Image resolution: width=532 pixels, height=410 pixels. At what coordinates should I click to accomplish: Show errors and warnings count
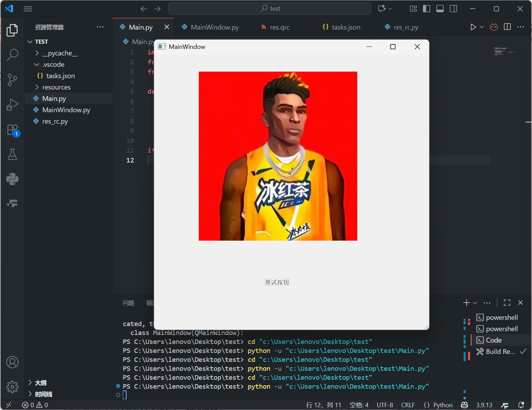[35, 405]
